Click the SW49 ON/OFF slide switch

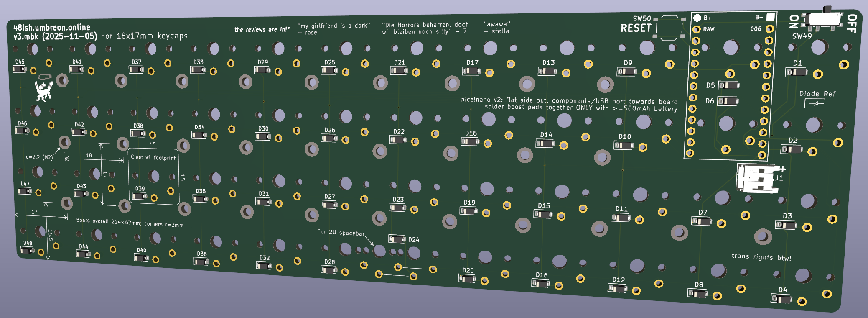(x=824, y=20)
